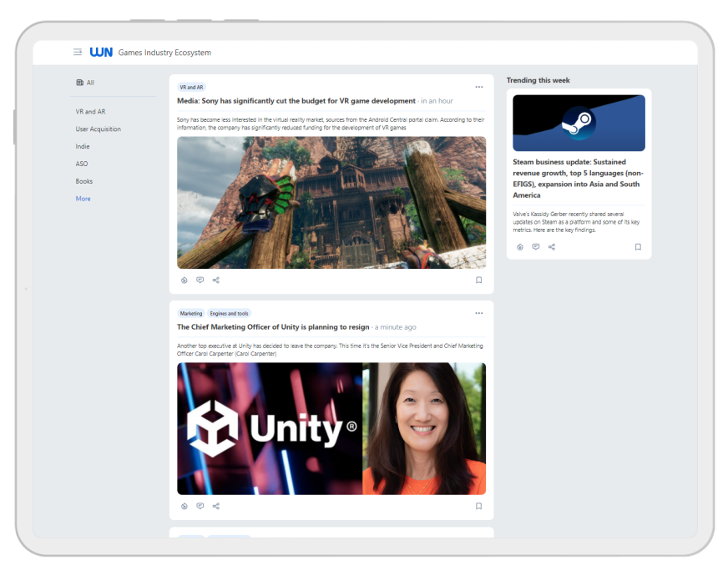The image size is (728, 571).
Task: Open the Steam business update headline
Action: point(578,179)
